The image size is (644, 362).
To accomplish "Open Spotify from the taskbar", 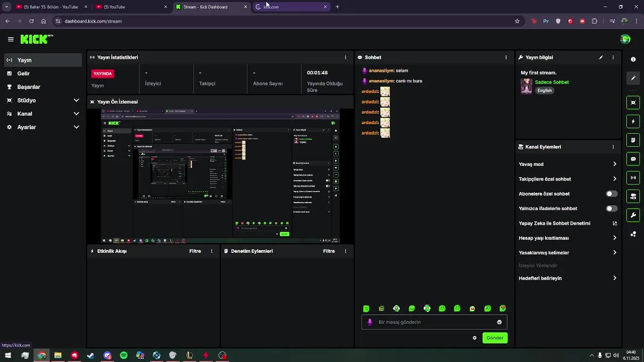I will tap(124, 355).
